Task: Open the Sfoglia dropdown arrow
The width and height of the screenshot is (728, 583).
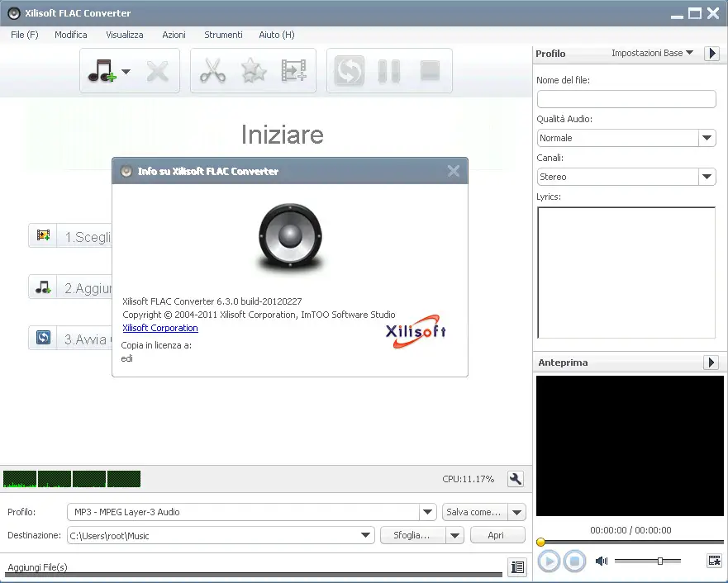Action: pos(455,536)
